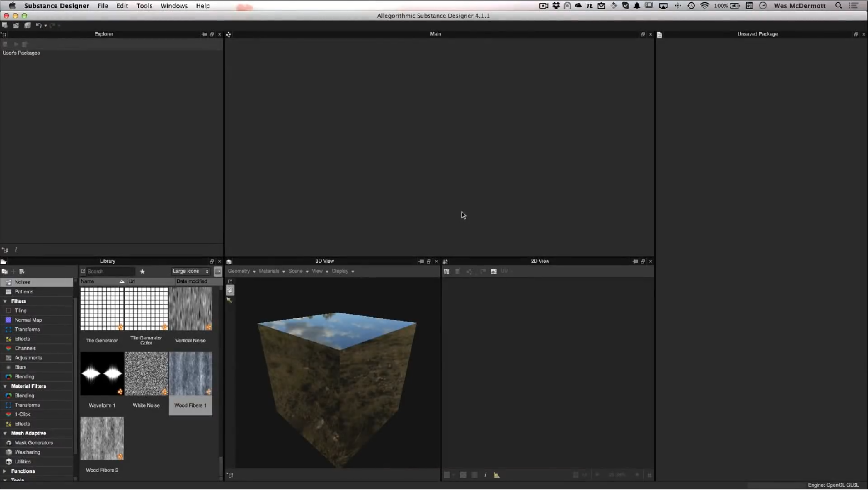This screenshot has height=490, width=868.
Task: Open the undo history dropdown arrow
Action: tap(46, 26)
